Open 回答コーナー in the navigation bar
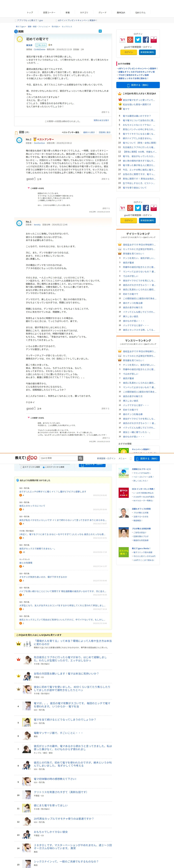Screen dimensions: 174x868 pos(49,12)
